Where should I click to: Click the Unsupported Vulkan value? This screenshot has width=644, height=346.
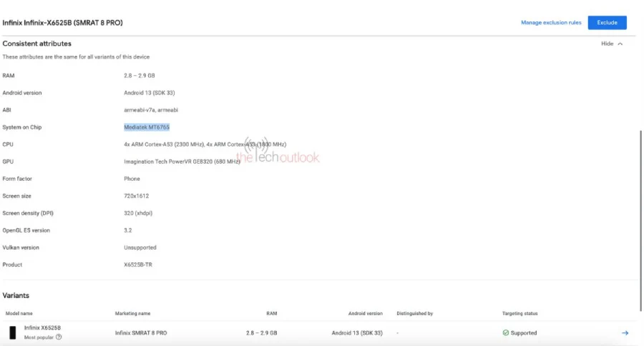click(x=140, y=248)
